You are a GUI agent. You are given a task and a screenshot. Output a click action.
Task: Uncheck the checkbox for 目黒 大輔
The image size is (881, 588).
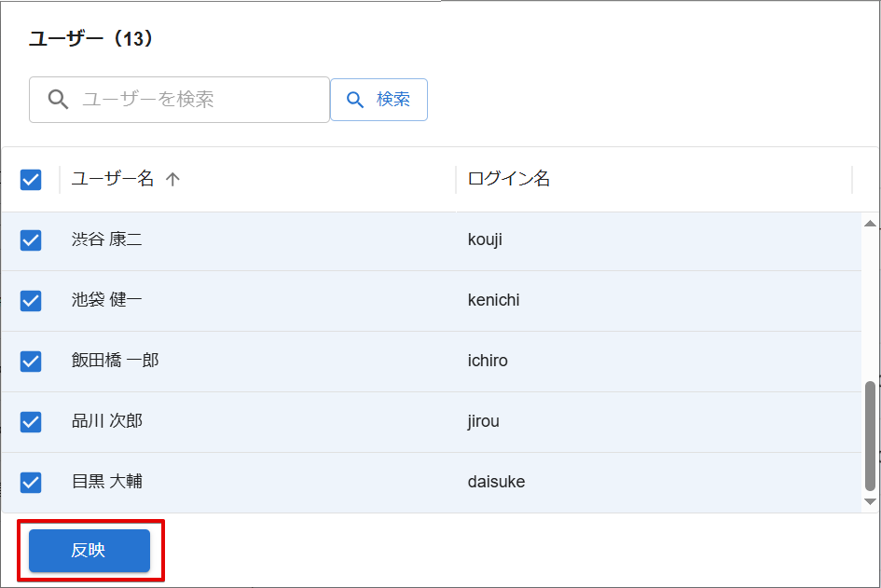tap(31, 483)
